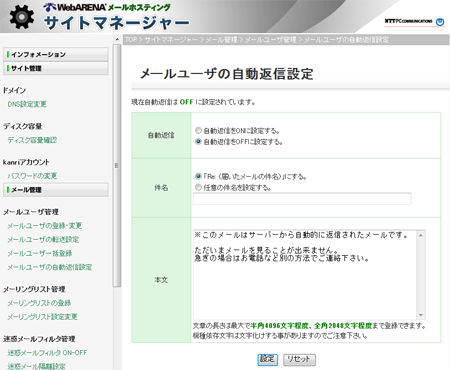Click the リセット reset button
The width and height of the screenshot is (450, 370).
[299, 359]
